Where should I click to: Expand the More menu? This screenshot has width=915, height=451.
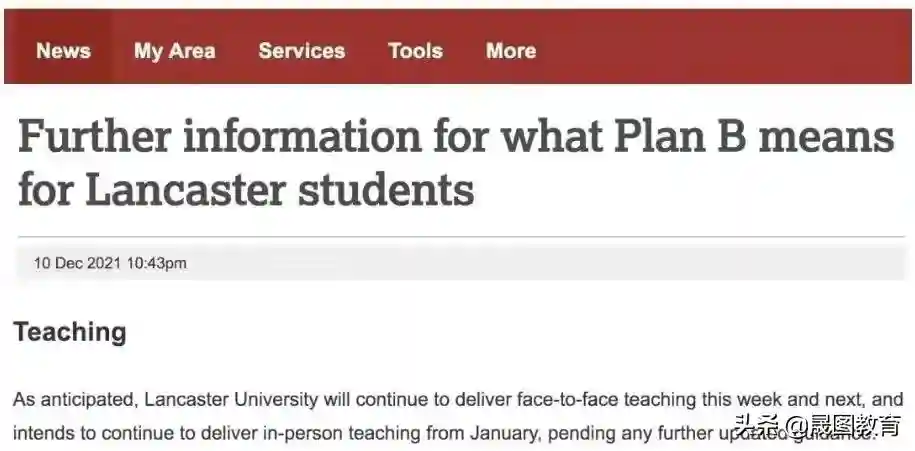(510, 51)
